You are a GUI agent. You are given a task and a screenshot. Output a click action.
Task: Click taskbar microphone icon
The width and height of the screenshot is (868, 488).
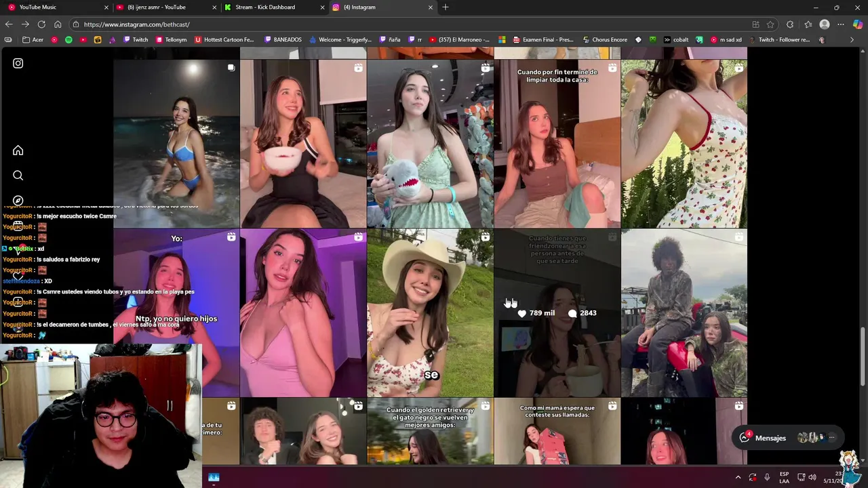[767, 477]
